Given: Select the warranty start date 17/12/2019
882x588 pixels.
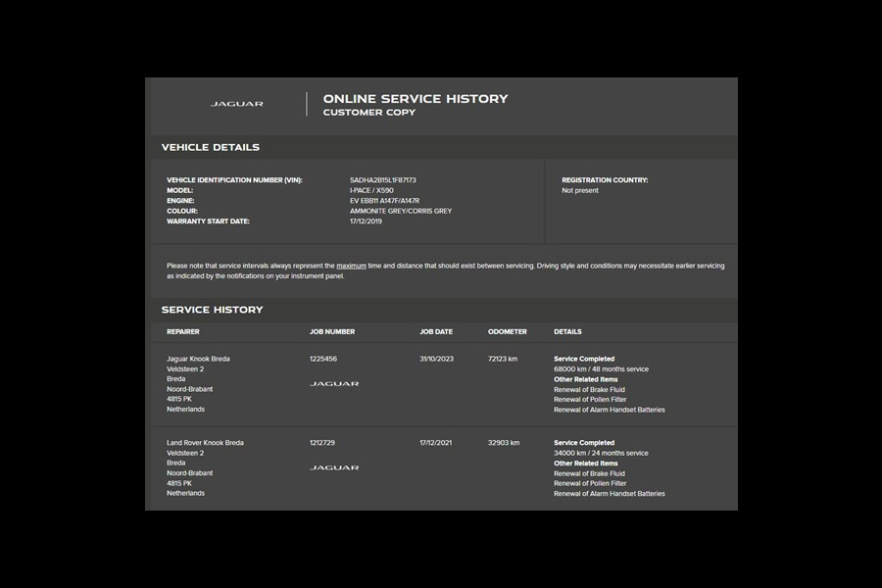Looking at the screenshot, I should click(366, 221).
